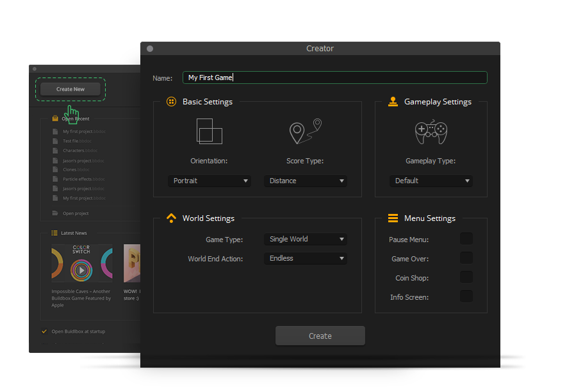Click the Create button in Creator
Viewport: 567px width, 392px height.
pos(320,336)
